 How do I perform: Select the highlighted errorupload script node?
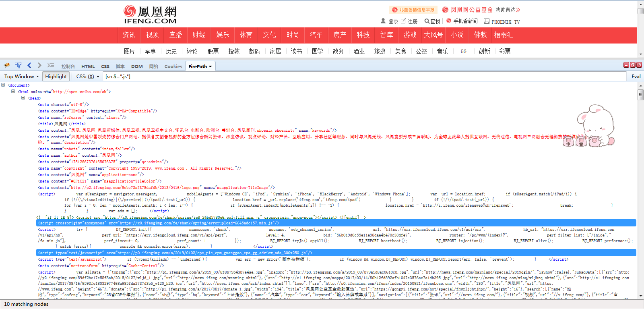[x=336, y=223]
